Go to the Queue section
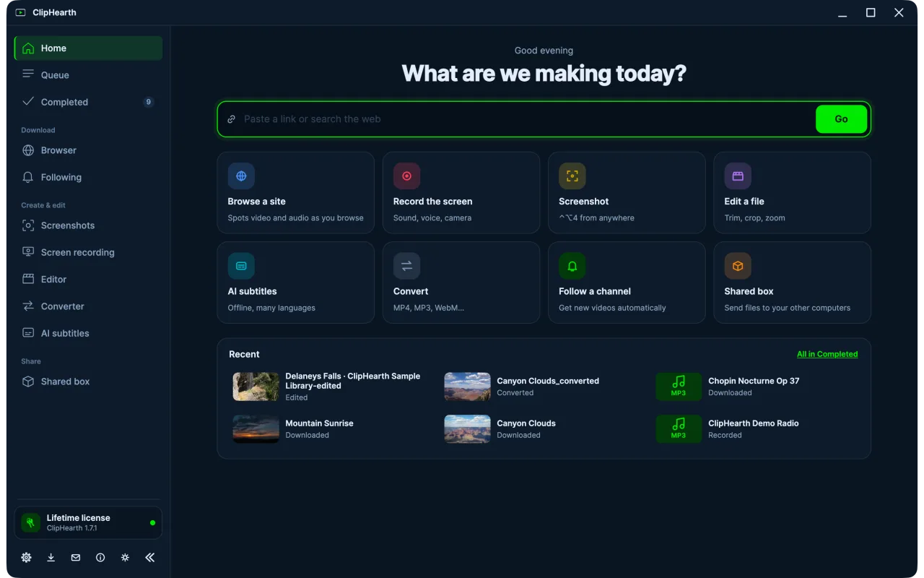Viewport: 924px width, 578px height. [x=88, y=75]
